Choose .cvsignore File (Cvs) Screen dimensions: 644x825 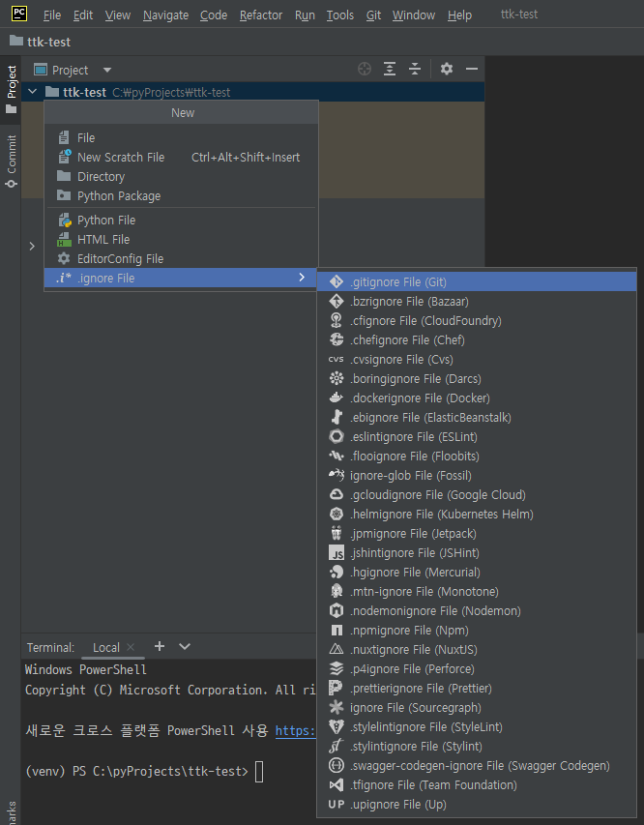[477, 360]
